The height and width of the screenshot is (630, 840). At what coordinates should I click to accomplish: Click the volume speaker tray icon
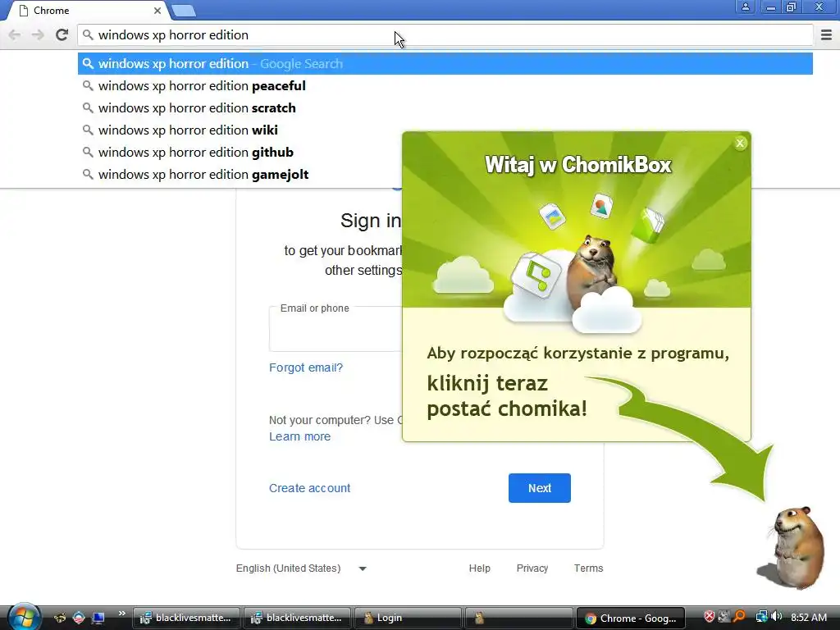pyautogui.click(x=776, y=617)
